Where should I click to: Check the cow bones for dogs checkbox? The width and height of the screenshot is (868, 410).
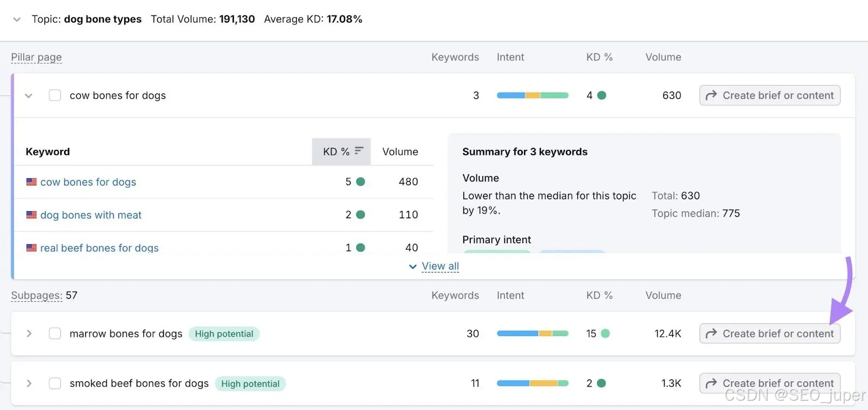coord(55,95)
